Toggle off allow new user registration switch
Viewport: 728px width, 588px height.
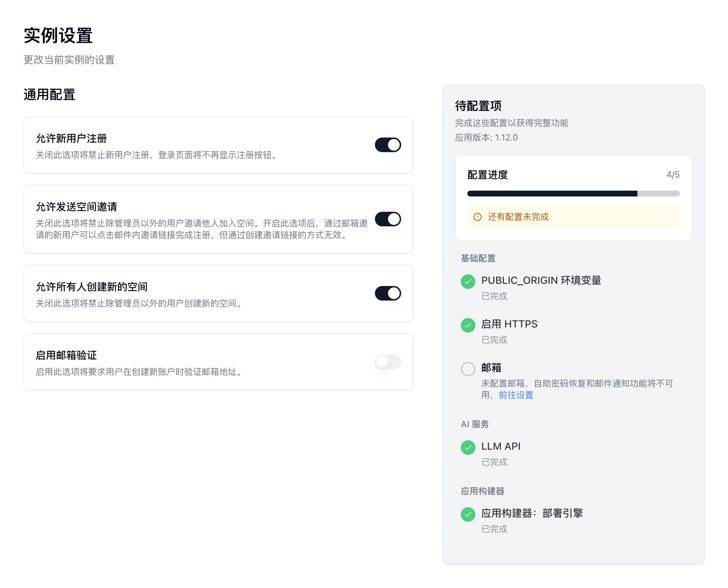point(388,145)
